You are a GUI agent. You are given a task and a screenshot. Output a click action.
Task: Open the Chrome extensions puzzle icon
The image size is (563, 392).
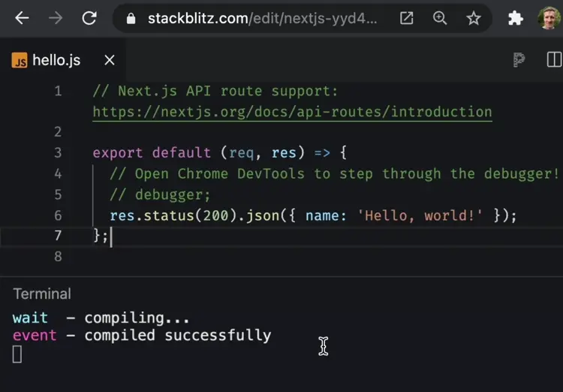point(516,18)
